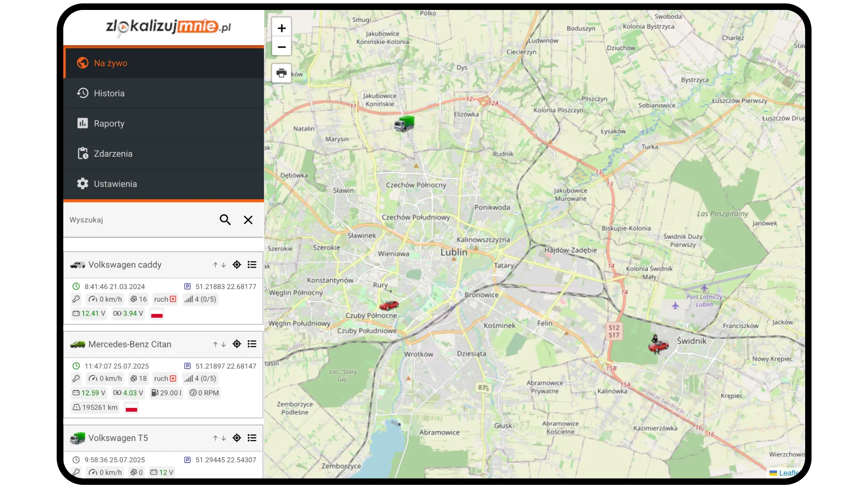Print the map view

(x=281, y=73)
